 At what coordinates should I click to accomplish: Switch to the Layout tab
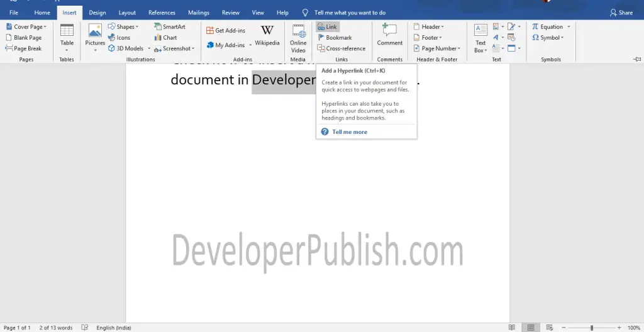click(127, 13)
